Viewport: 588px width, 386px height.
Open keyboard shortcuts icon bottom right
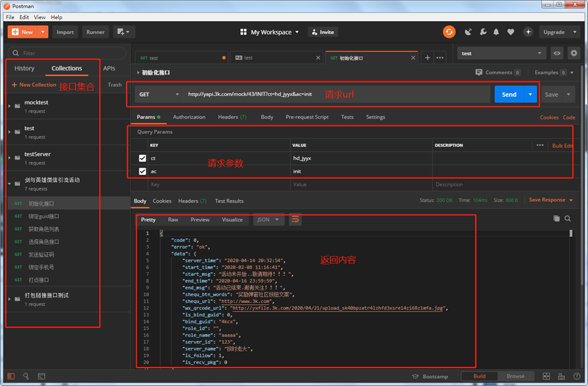(x=562, y=376)
